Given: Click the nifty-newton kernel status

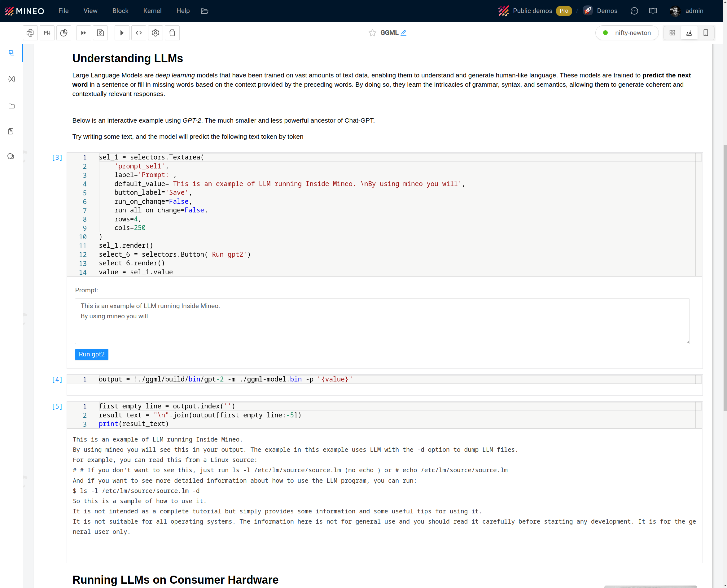Looking at the screenshot, I should pyautogui.click(x=627, y=33).
